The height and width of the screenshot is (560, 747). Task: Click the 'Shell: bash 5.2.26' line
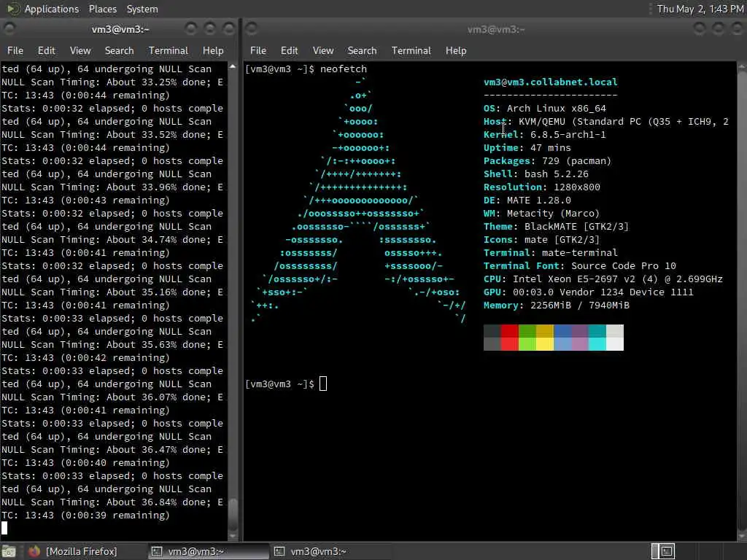536,174
